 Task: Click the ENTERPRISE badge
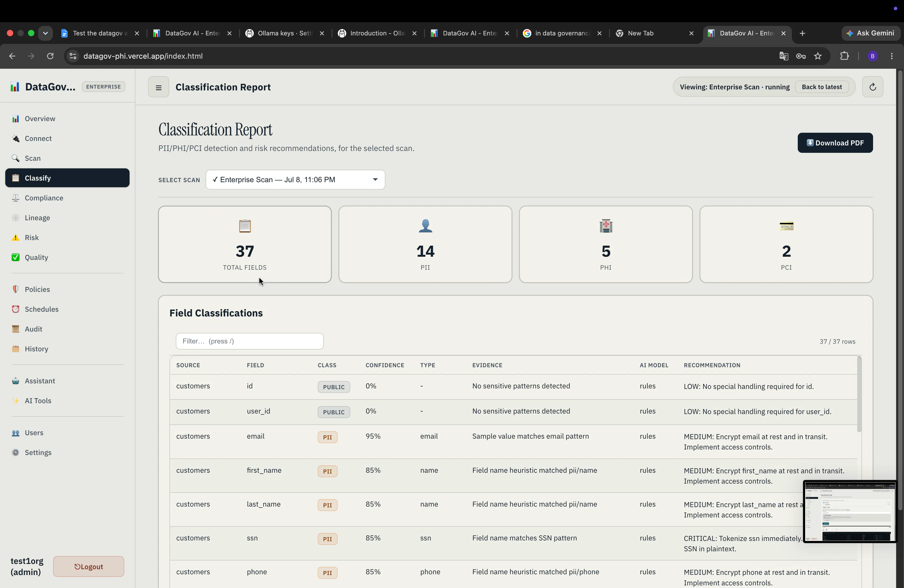[x=103, y=87]
